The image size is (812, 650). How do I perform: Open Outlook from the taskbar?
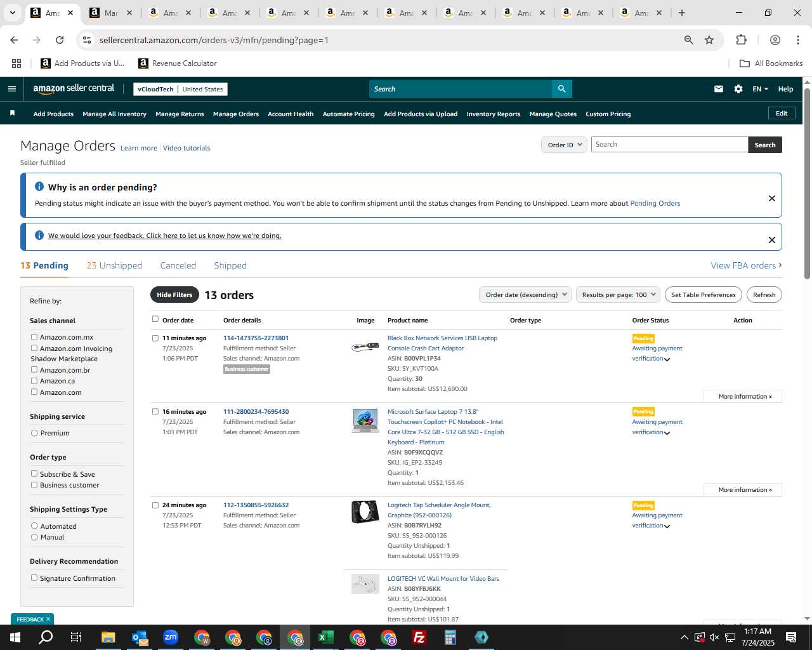[140, 637]
